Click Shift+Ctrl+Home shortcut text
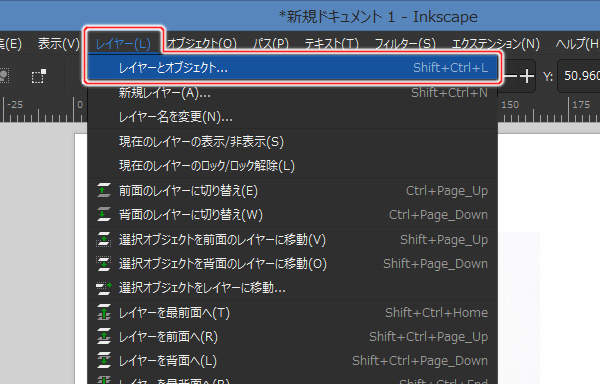The image size is (600, 384). [437, 313]
